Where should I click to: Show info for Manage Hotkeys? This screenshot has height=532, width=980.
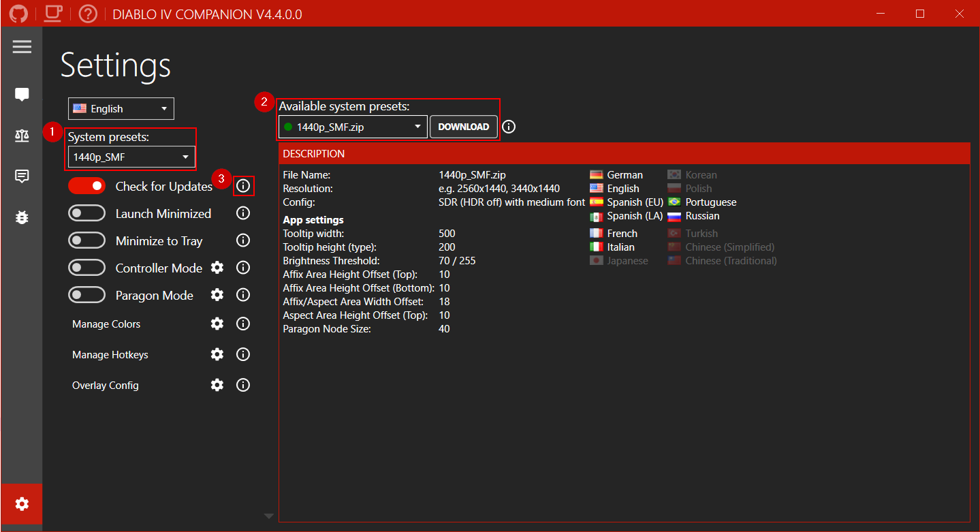(243, 354)
